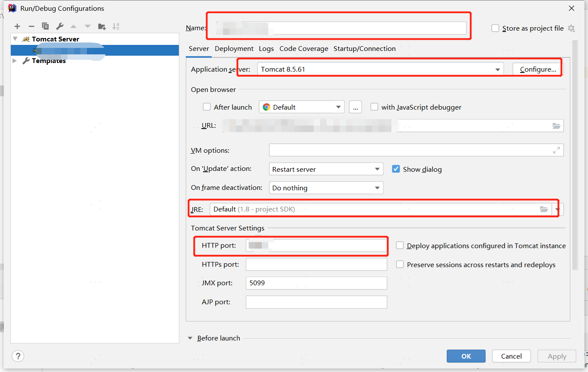Image resolution: width=588 pixels, height=372 pixels.
Task: Click the gear beside Store as project file
Action: (571, 28)
